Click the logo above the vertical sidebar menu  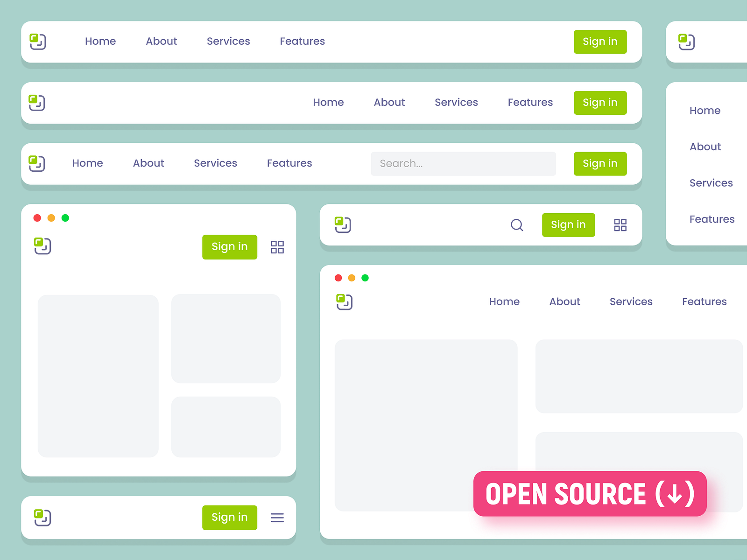point(686,41)
